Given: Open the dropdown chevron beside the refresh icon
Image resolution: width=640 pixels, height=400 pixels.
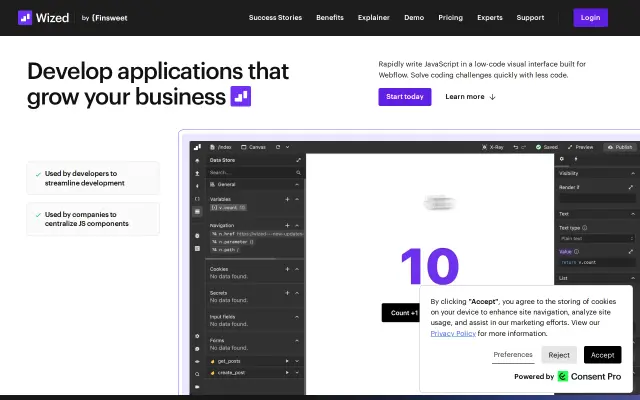Looking at the screenshot, I should [x=287, y=147].
